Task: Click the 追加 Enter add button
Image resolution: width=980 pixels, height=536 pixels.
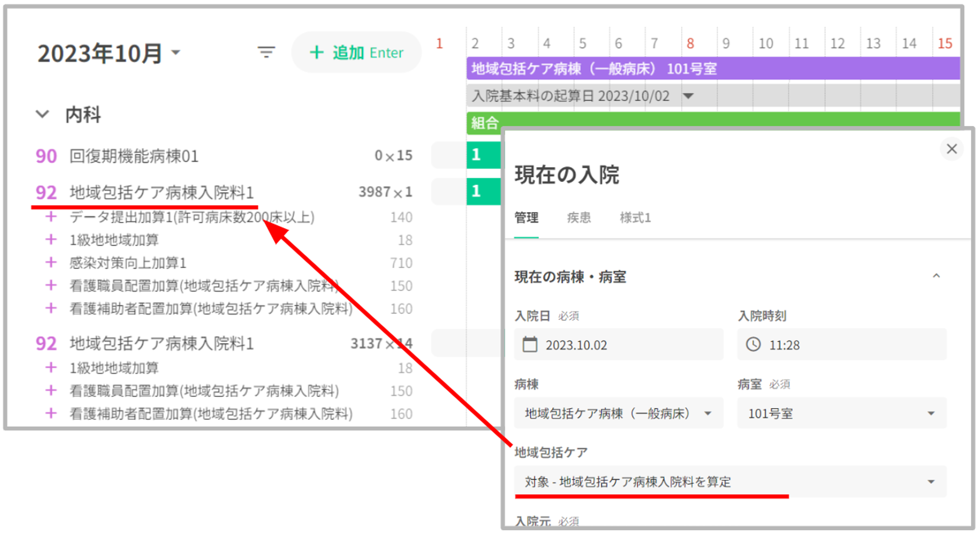Action: 356,52
